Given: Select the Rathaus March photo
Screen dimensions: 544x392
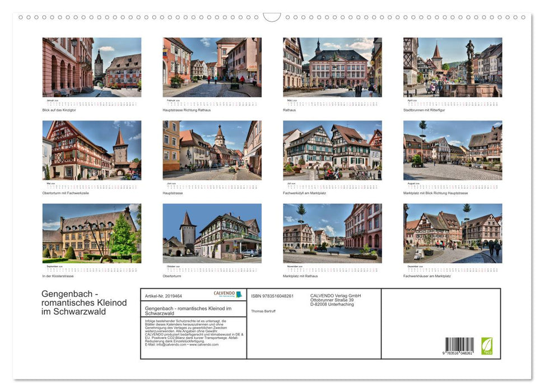Looking at the screenshot, I should click(x=332, y=67).
